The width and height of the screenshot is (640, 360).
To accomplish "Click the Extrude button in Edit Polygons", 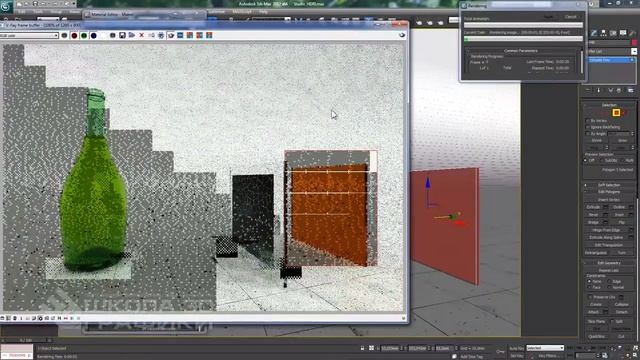I will [x=594, y=207].
